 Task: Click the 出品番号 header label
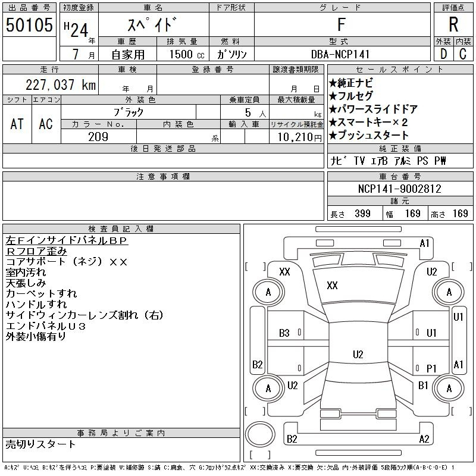[x=29, y=8]
